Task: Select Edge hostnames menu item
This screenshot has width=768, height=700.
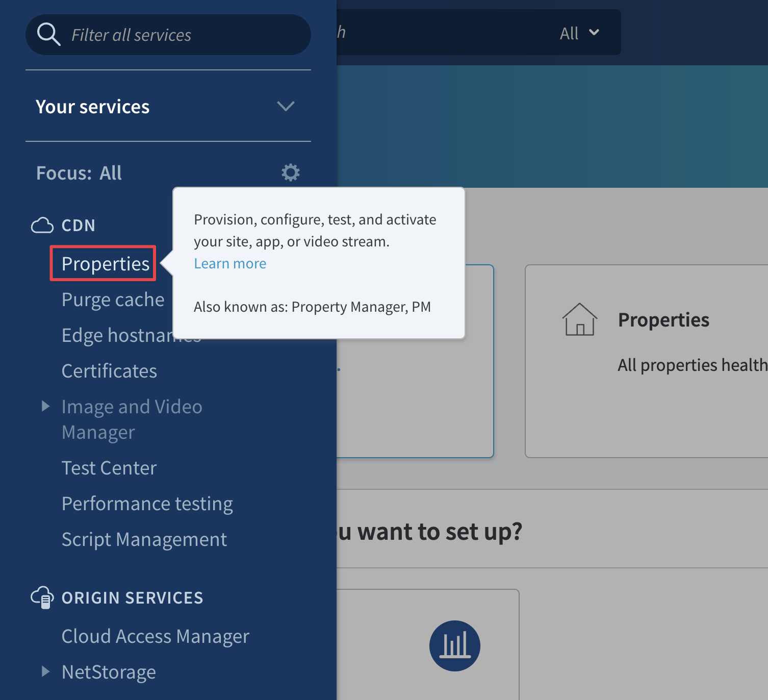Action: [131, 335]
